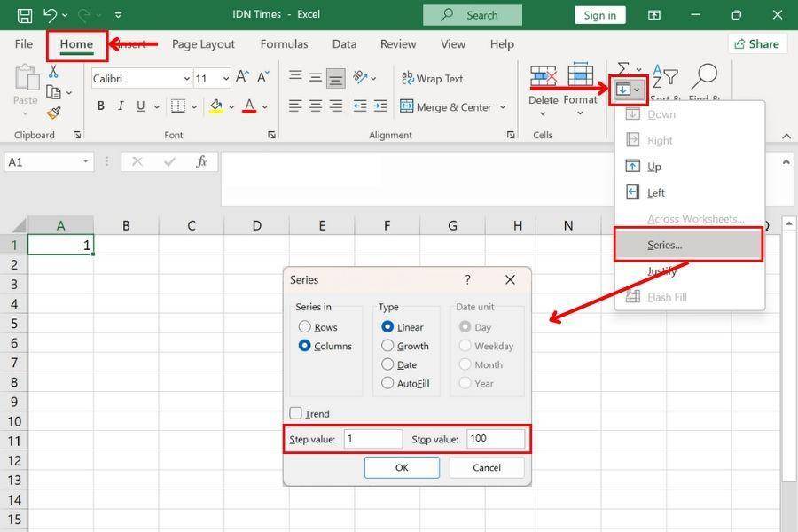Click Align Right icon
798x532 pixels.
pyautogui.click(x=336, y=106)
